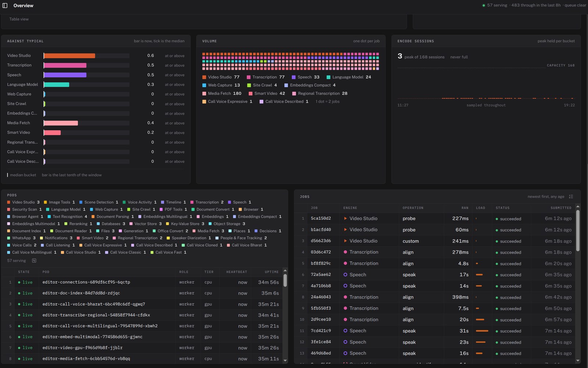The image size is (588, 368).
Task: Click the pods table scrollbar down arrow
Action: 285,361
